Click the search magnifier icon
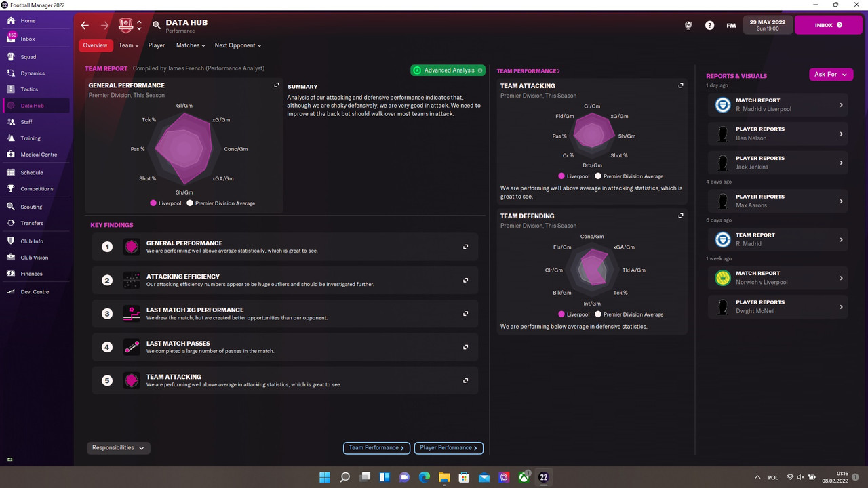The image size is (868, 488). click(157, 25)
